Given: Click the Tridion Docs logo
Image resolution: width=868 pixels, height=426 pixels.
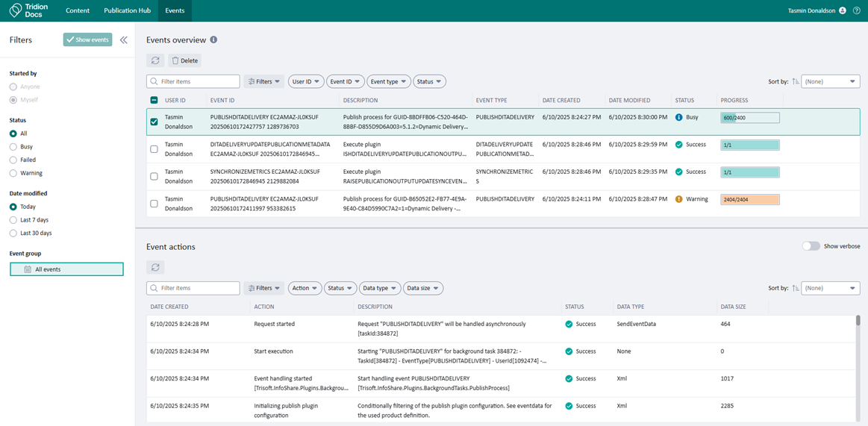Looking at the screenshot, I should pyautogui.click(x=28, y=10).
